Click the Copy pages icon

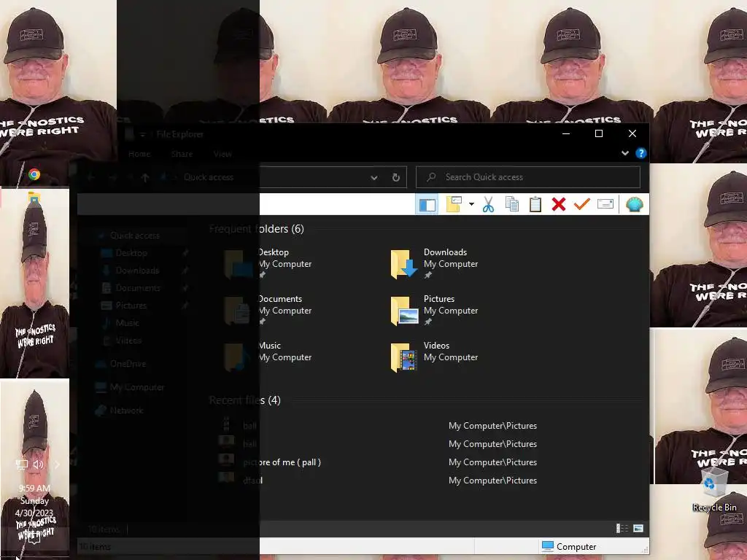coord(512,204)
